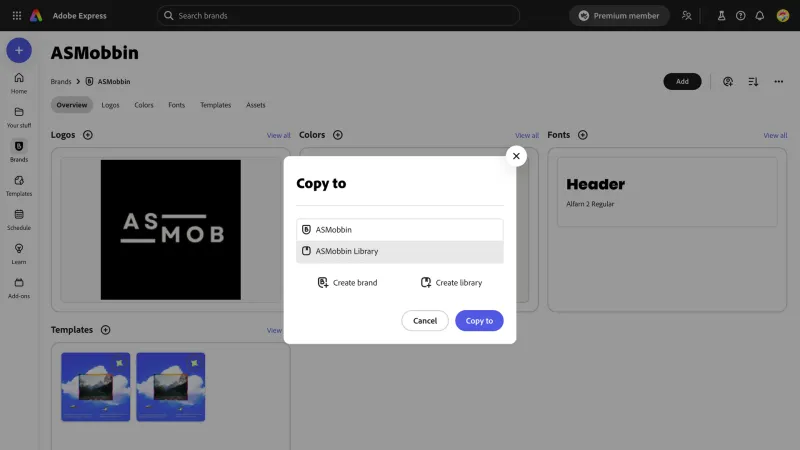
Task: Open the notifications bell
Action: coord(760,15)
